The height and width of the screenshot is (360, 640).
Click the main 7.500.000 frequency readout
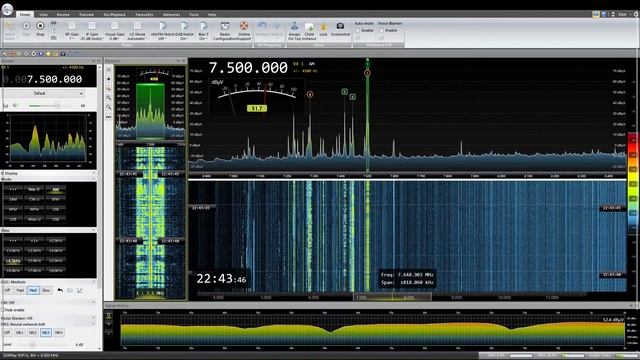(248, 68)
